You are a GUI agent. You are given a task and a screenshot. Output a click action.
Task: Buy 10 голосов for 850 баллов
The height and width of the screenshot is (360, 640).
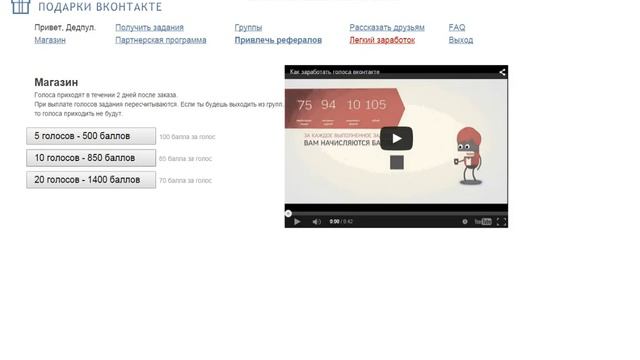91,158
